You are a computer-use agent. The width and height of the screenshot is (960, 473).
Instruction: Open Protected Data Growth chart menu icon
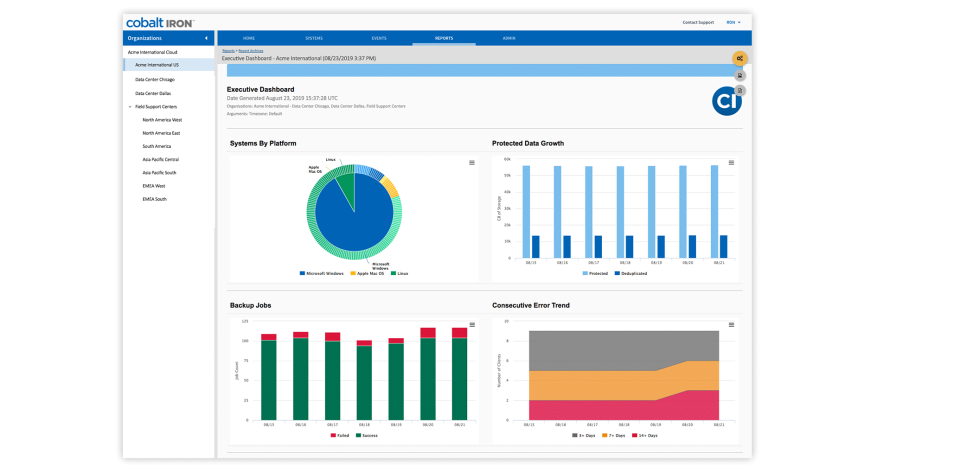coord(731,163)
